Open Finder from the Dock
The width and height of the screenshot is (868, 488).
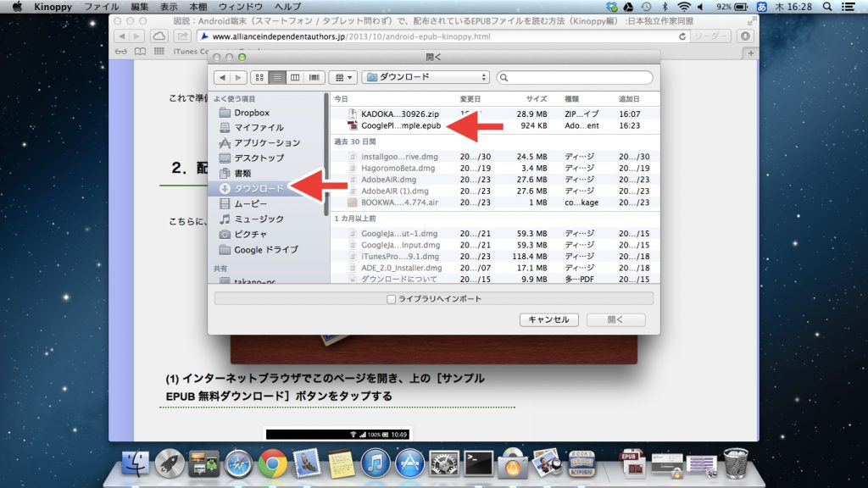click(136, 463)
